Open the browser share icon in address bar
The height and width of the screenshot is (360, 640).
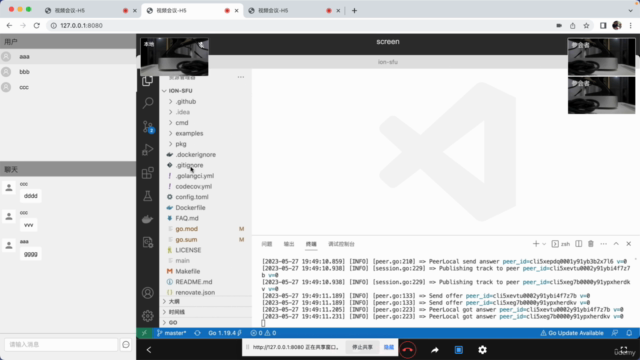[573, 25]
